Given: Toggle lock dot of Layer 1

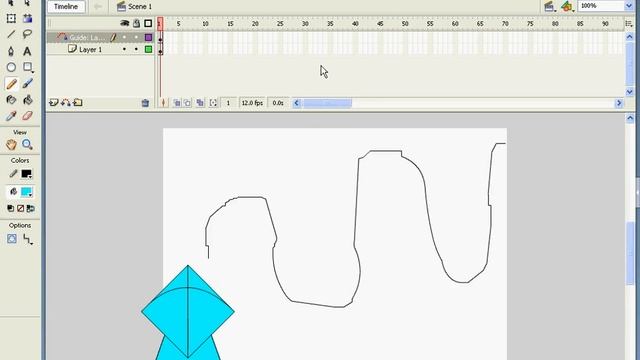Looking at the screenshot, I should coord(136,49).
